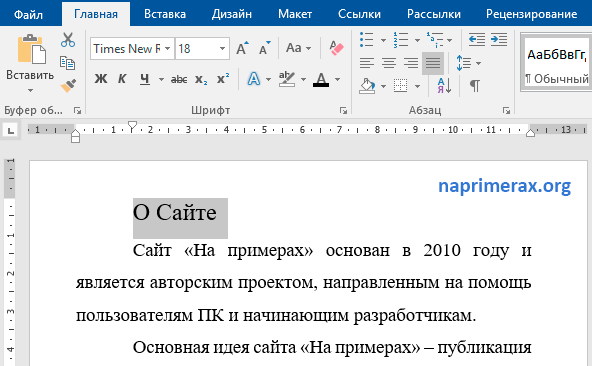Center align the text

tap(389, 63)
